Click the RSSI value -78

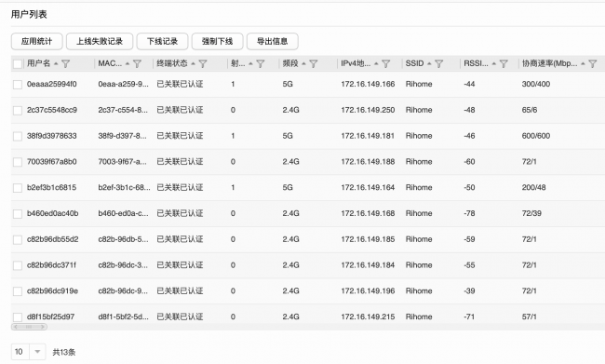[469, 213]
